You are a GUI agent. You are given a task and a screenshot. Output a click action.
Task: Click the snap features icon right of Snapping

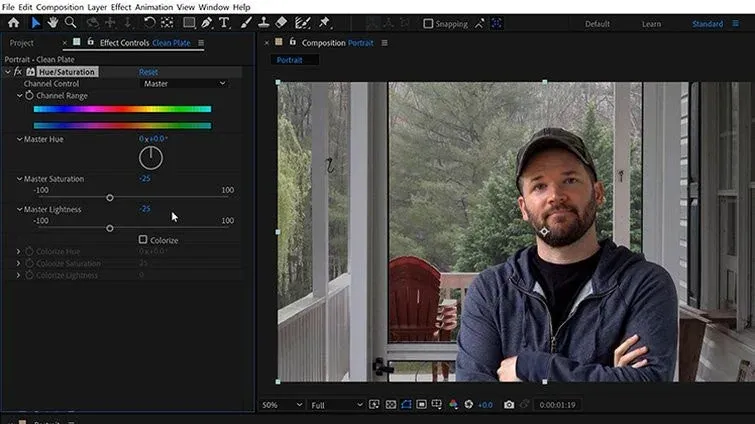(x=497, y=24)
